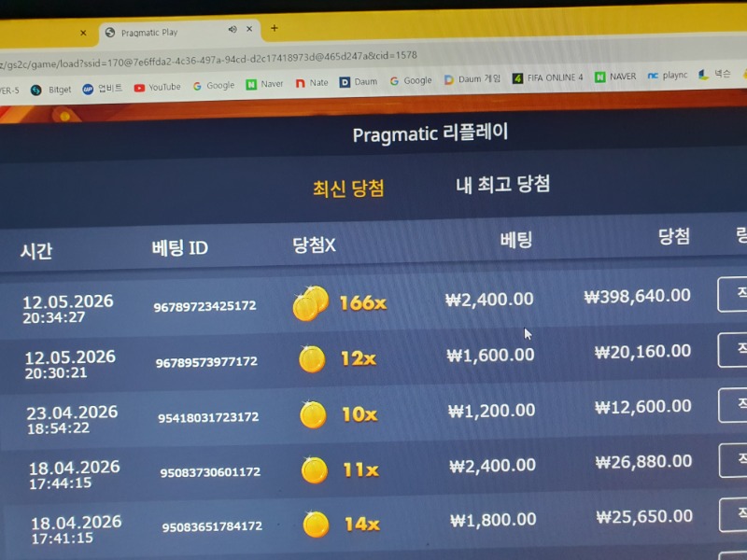Click the 시간 column header
747x560 pixels.
[36, 250]
